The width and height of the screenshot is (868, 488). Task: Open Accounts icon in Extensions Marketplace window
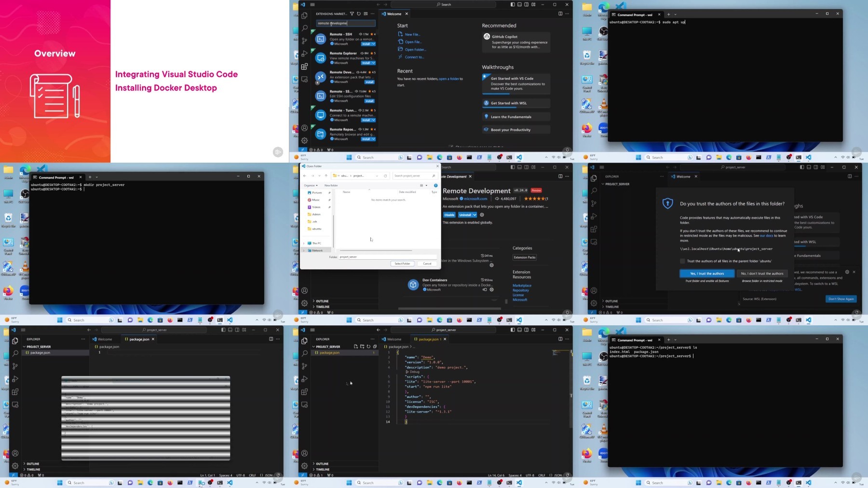[304, 128]
